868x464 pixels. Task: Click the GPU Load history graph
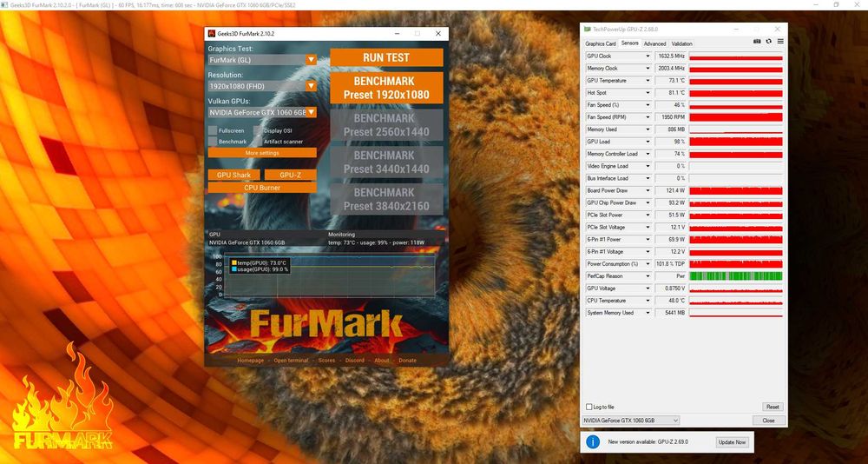coord(736,142)
